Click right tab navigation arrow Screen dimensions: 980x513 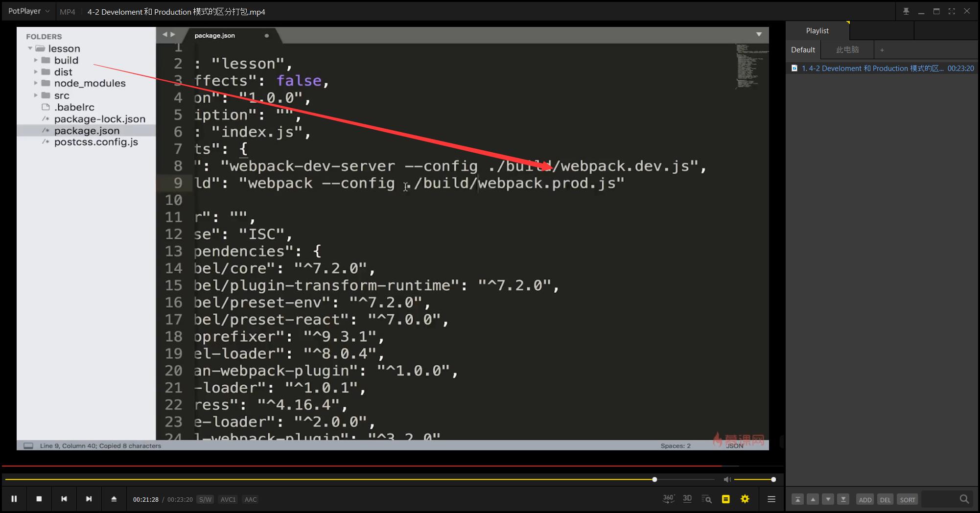click(172, 34)
